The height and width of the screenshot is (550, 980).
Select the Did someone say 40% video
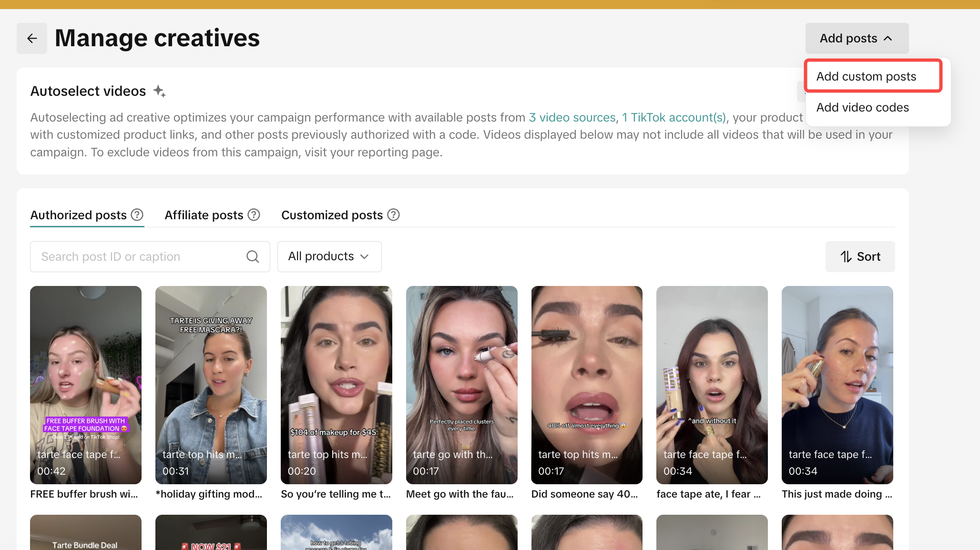pyautogui.click(x=587, y=385)
